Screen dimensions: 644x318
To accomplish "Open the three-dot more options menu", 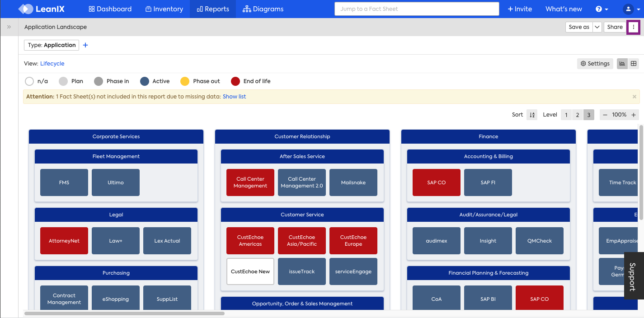I will point(634,27).
